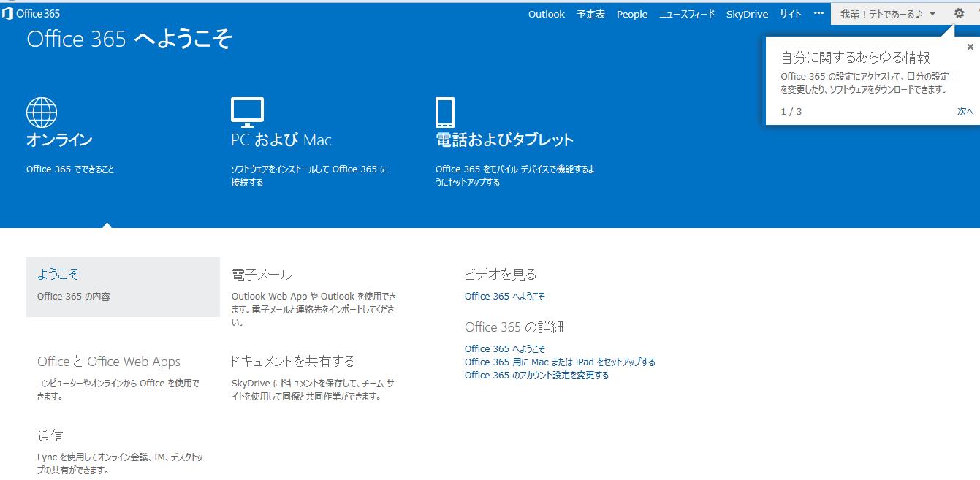Click the Office 365 でできること text

(70, 169)
